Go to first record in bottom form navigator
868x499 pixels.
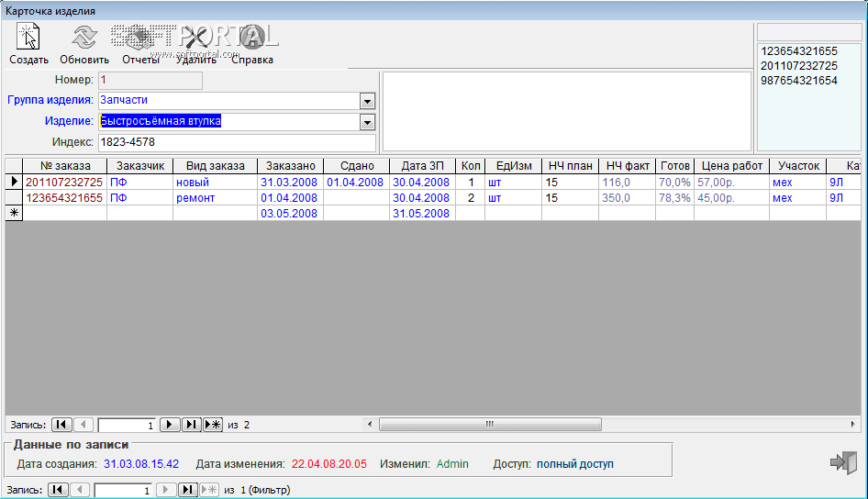(58, 490)
